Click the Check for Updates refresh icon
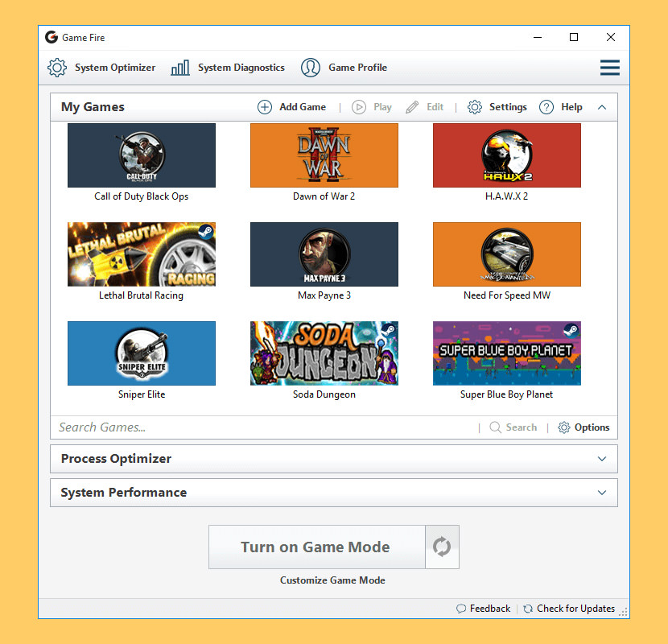 pyautogui.click(x=528, y=609)
